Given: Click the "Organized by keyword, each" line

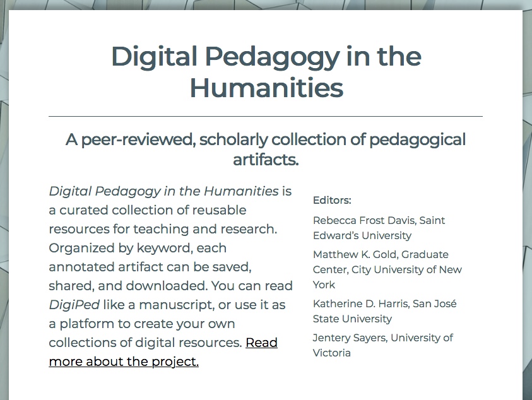Looking at the screenshot, I should click(x=138, y=248).
